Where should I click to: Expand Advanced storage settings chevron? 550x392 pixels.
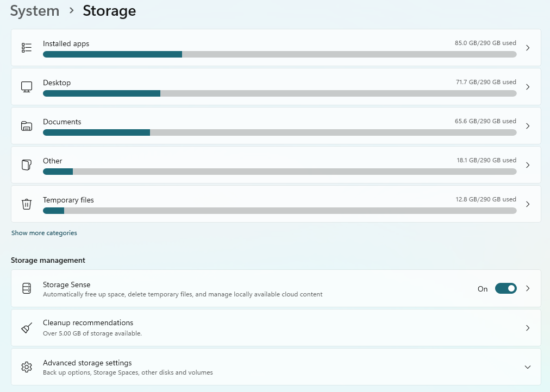tap(528, 367)
